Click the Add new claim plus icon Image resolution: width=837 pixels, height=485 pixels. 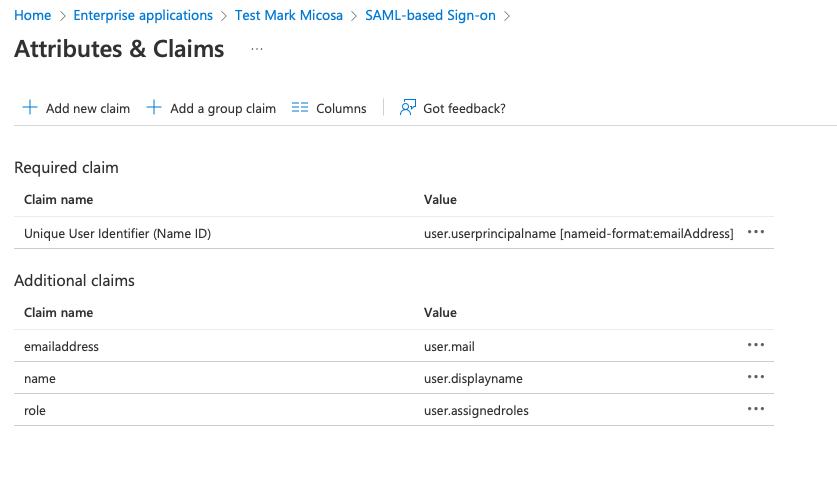pos(30,108)
